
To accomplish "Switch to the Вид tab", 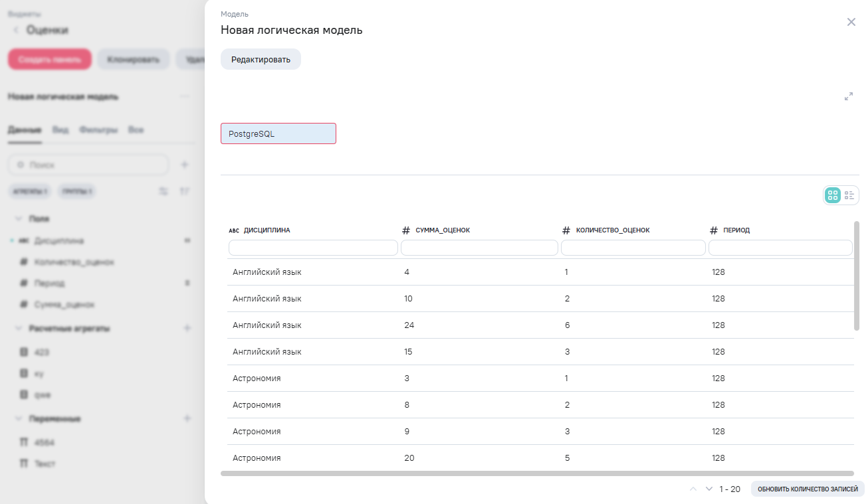I will [60, 130].
